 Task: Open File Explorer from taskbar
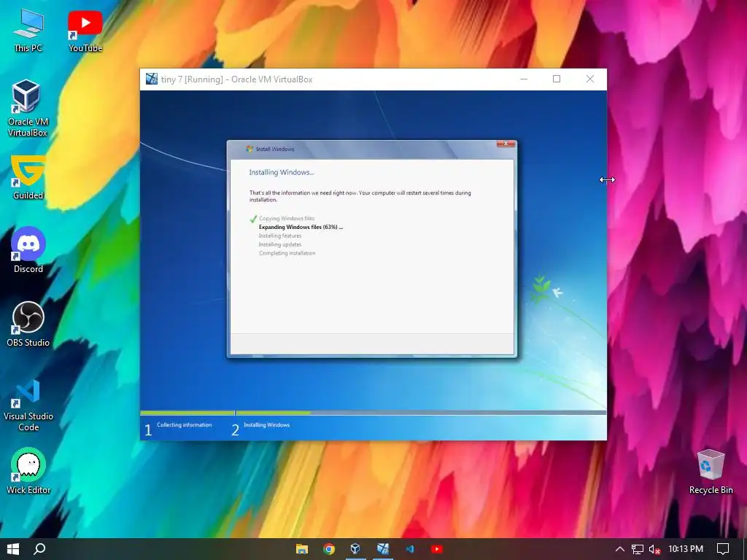(301, 549)
